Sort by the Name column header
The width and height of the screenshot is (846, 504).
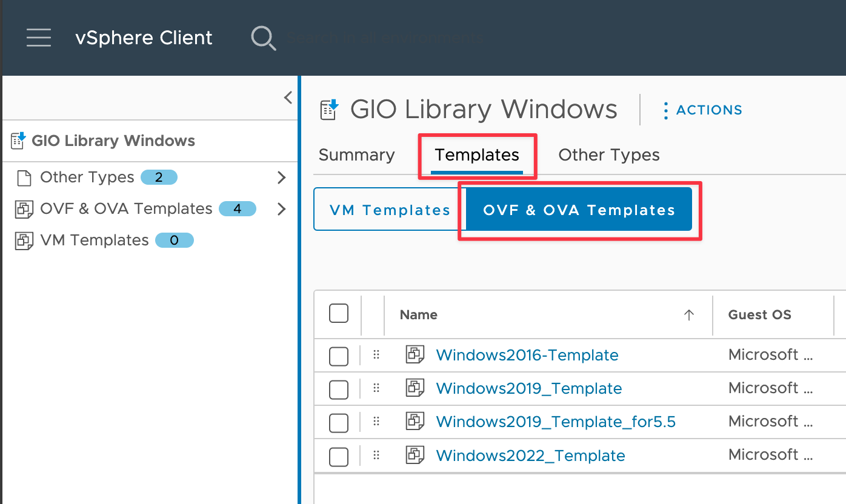(419, 314)
